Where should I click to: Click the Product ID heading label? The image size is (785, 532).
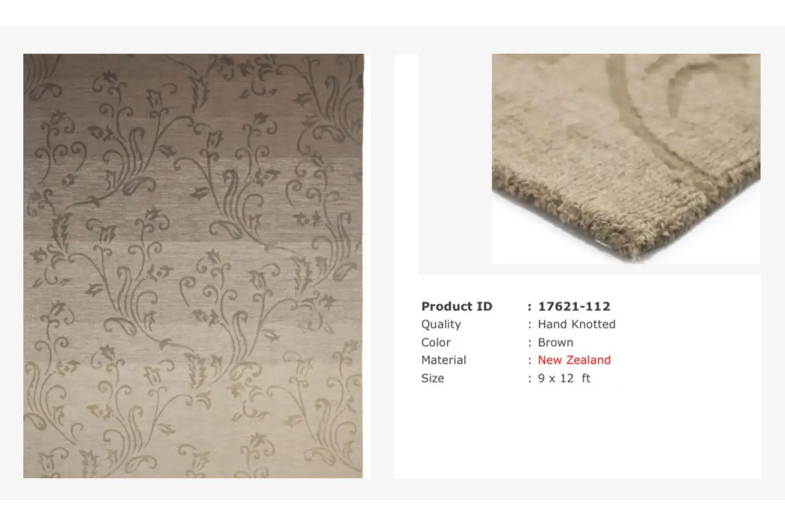(457, 306)
